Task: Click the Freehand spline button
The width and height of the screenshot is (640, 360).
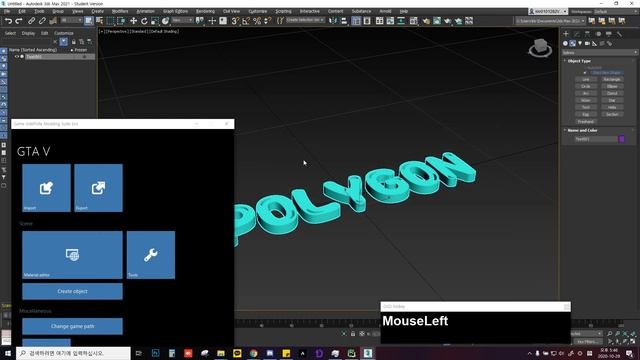Action: (x=586, y=122)
